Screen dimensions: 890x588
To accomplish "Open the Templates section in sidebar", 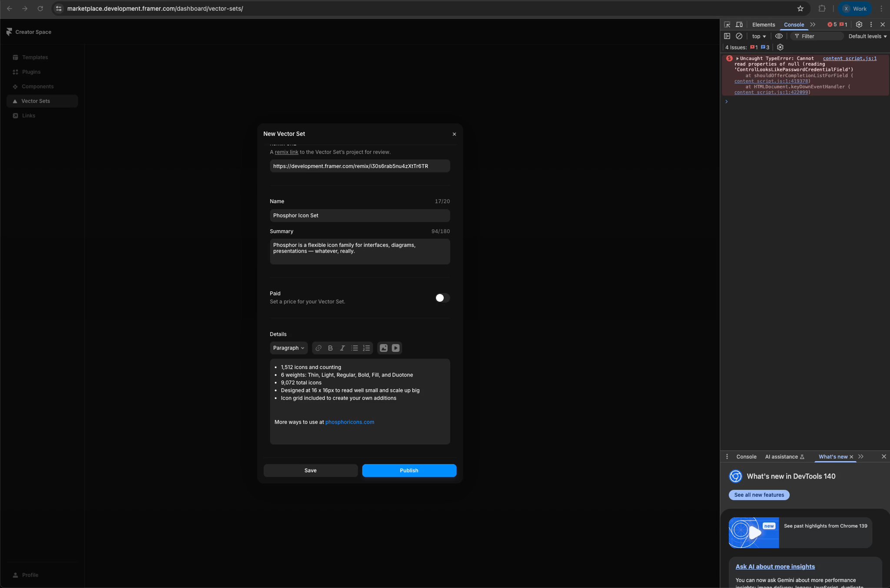I will coord(35,57).
